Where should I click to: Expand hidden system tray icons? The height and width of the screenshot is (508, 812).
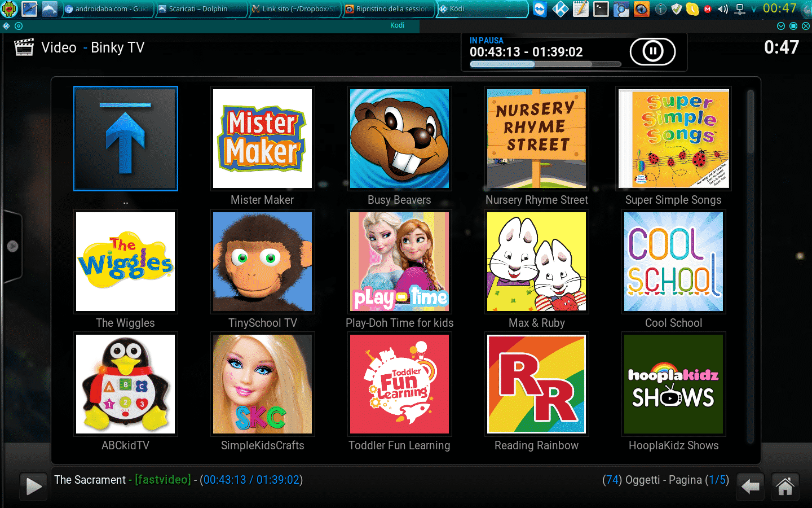(x=753, y=10)
